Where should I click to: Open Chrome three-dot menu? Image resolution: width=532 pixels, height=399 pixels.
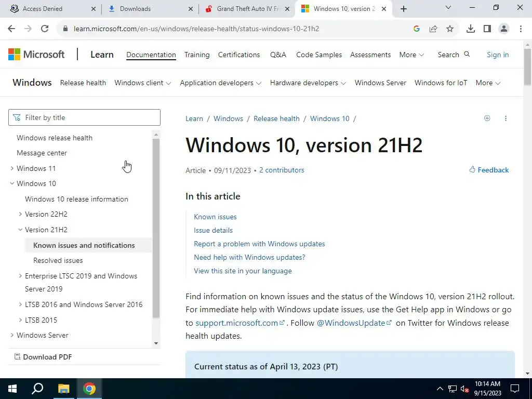[521, 29]
